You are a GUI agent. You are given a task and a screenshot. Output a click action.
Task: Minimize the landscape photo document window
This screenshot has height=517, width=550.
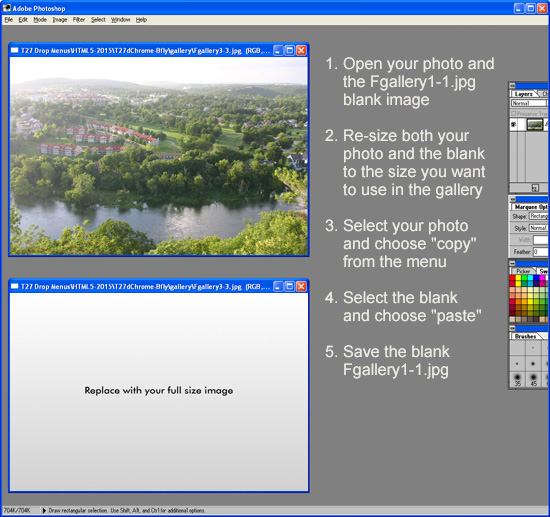click(x=278, y=51)
